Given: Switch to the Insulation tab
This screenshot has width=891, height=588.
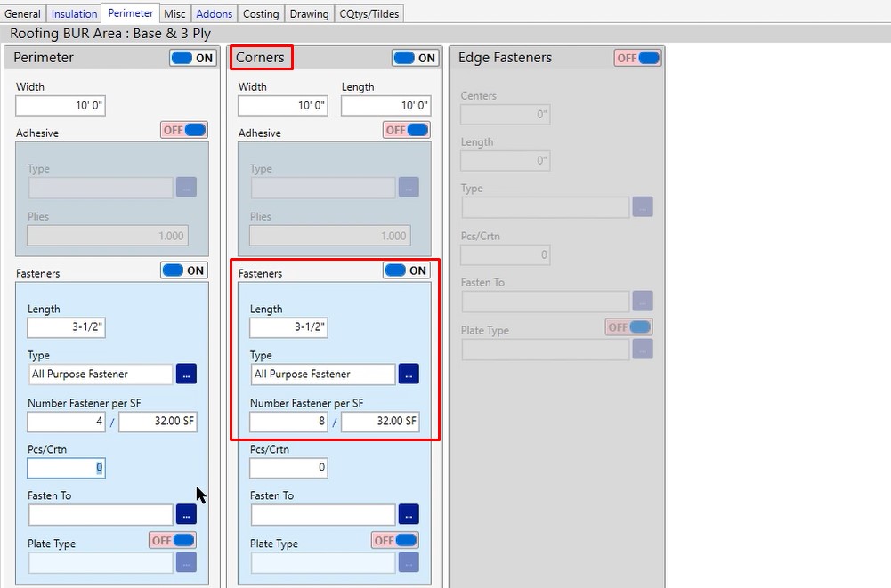Looking at the screenshot, I should (x=74, y=13).
